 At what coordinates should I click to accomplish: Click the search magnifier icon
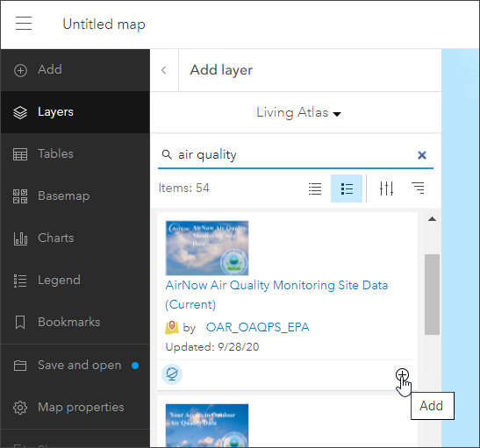point(167,154)
